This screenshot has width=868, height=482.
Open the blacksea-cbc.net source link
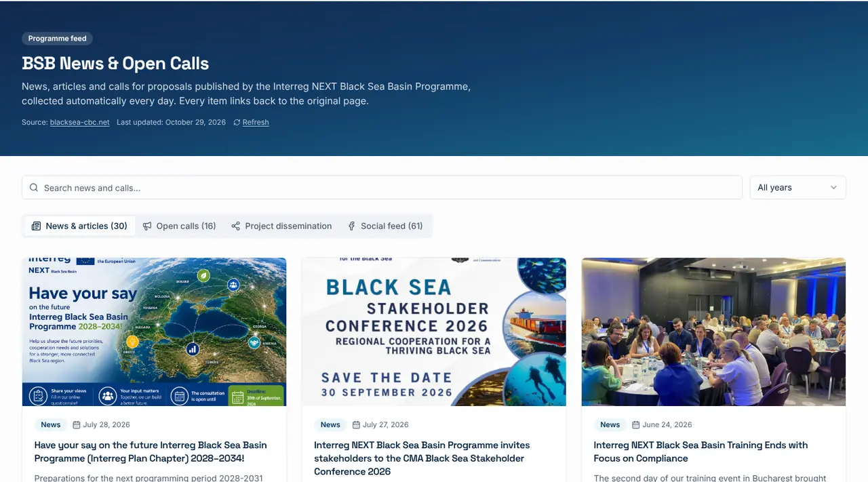(x=79, y=123)
